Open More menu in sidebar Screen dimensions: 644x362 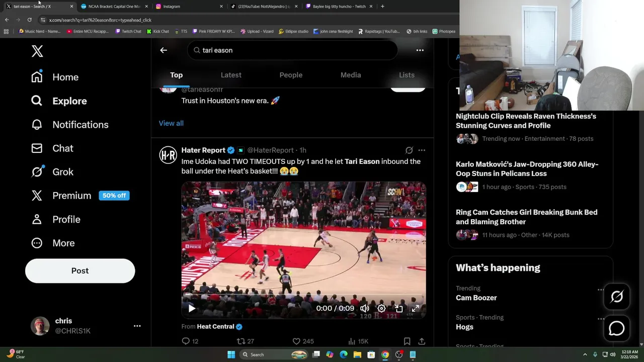tap(53, 243)
